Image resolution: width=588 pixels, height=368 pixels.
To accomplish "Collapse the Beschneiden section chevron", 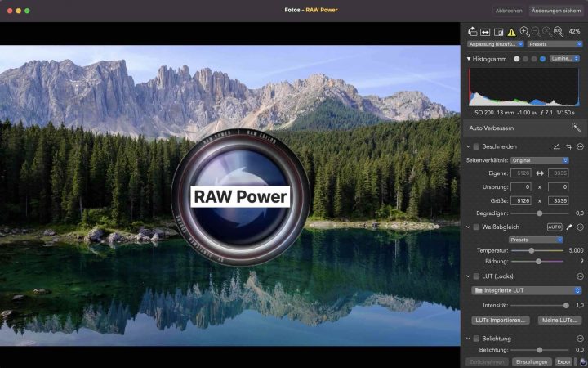I will tap(468, 146).
